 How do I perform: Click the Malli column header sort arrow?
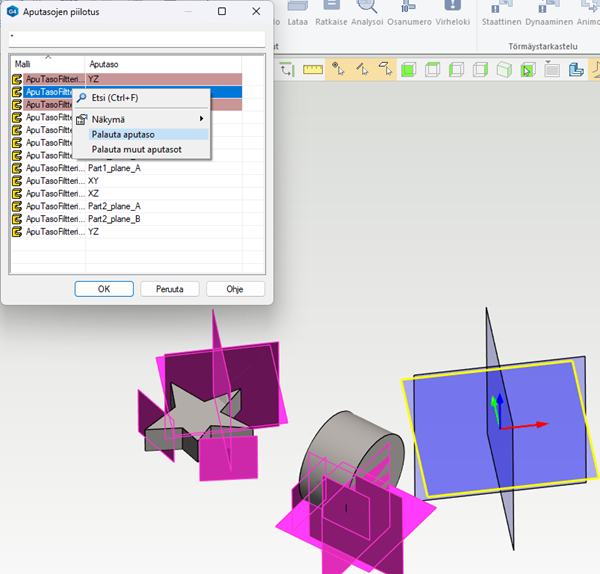click(x=48, y=56)
